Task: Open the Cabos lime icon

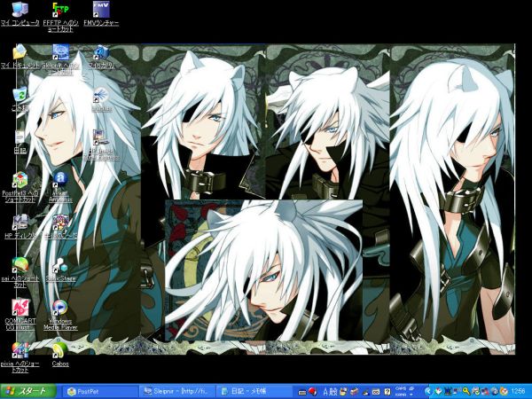Action: coord(60,350)
